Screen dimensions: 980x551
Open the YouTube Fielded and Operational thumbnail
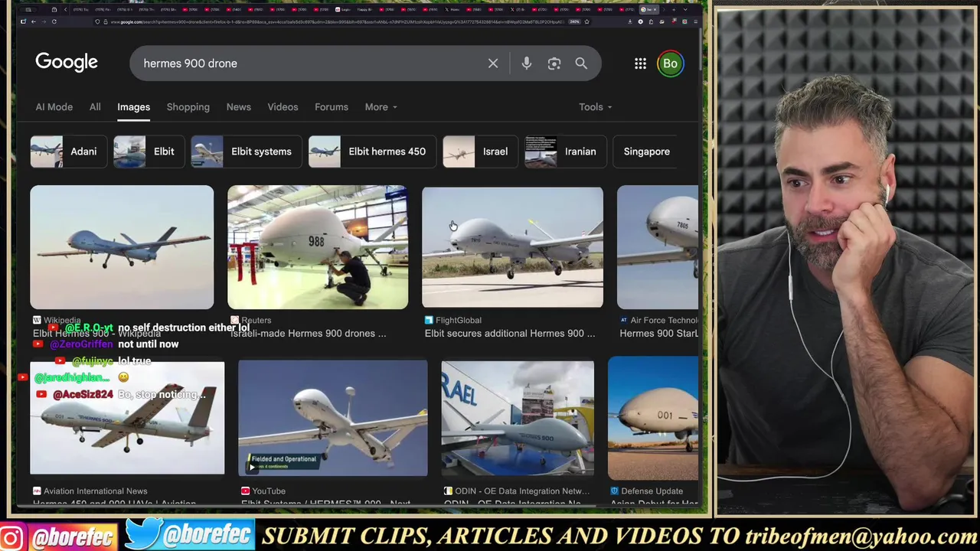[x=333, y=418]
